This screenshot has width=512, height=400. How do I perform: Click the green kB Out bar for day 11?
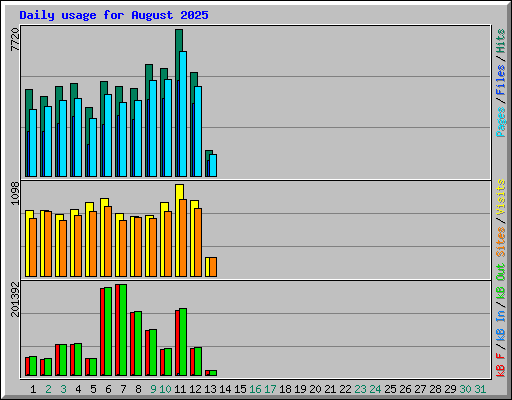(x=183, y=342)
